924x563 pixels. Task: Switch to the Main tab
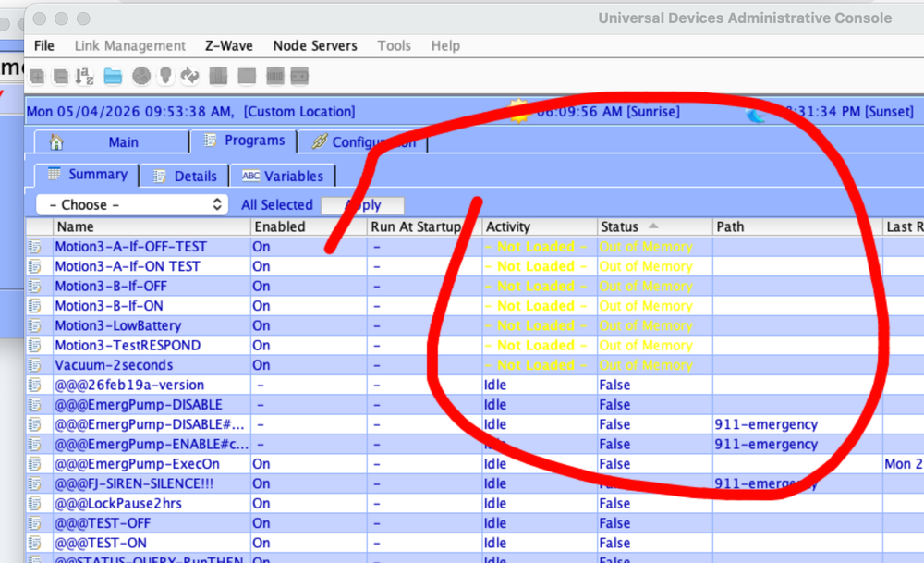coord(112,142)
